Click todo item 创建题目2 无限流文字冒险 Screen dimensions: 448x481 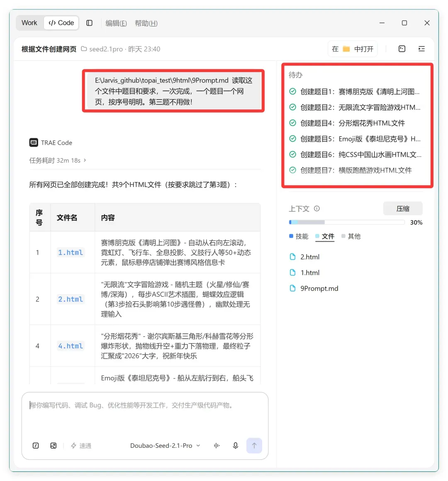pyautogui.click(x=354, y=107)
